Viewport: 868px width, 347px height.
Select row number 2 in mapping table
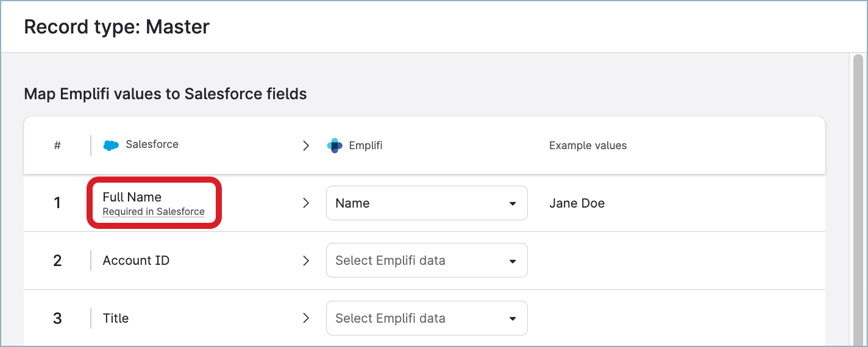[x=57, y=261]
